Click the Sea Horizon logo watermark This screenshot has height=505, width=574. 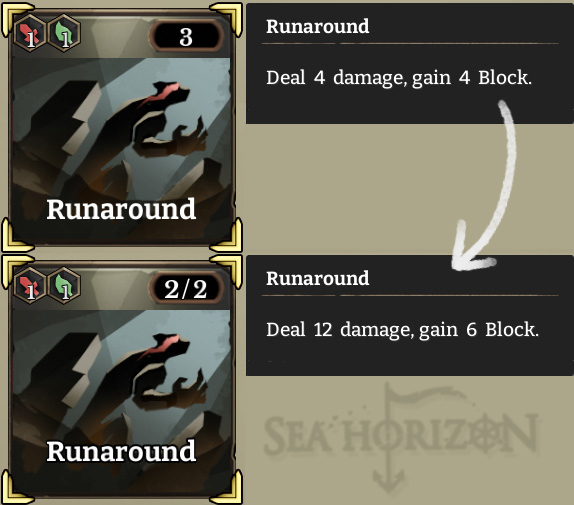pyautogui.click(x=402, y=437)
